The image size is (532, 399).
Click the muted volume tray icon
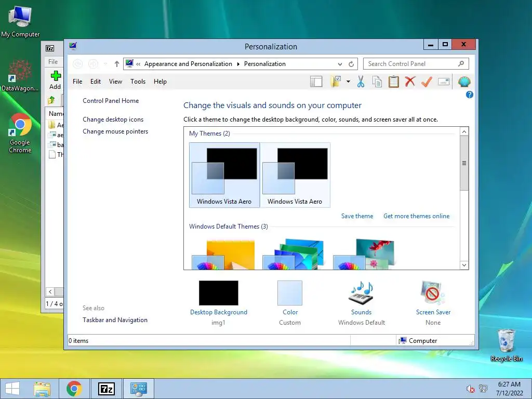470,389
